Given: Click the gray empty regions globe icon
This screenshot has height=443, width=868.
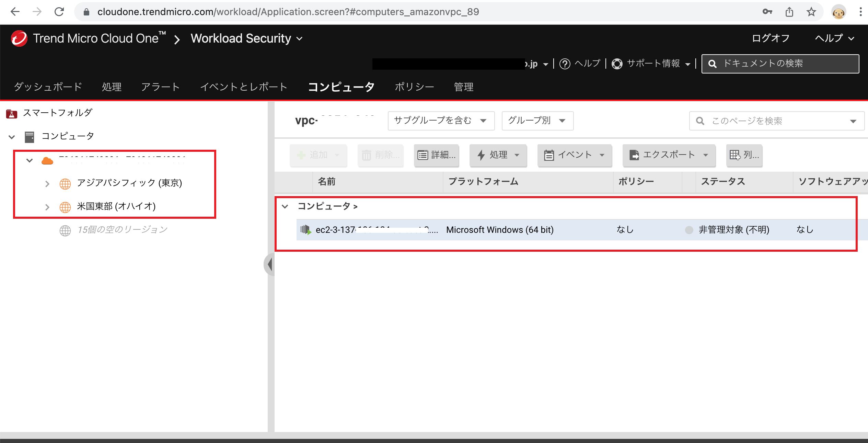Looking at the screenshot, I should tap(65, 230).
